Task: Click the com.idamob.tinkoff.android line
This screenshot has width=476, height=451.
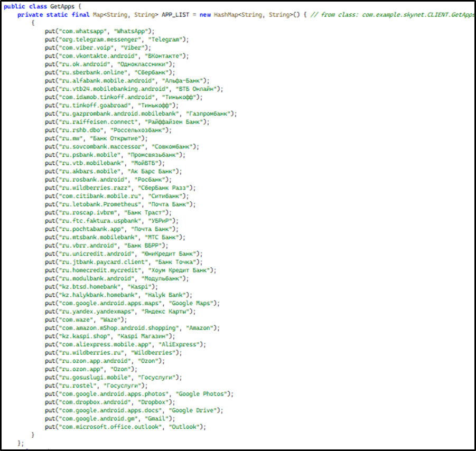Action: pos(124,97)
